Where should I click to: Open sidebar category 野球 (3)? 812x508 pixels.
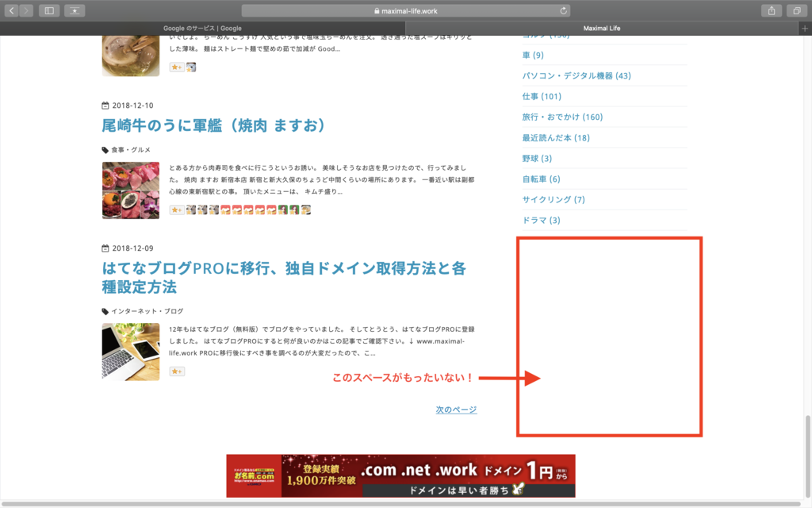click(537, 159)
